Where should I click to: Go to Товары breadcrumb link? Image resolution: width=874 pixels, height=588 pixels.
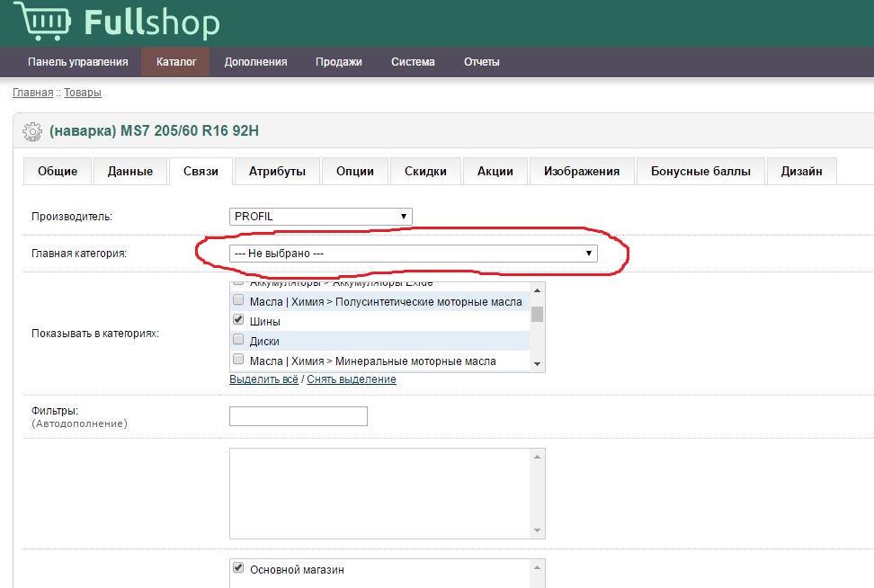click(x=83, y=93)
